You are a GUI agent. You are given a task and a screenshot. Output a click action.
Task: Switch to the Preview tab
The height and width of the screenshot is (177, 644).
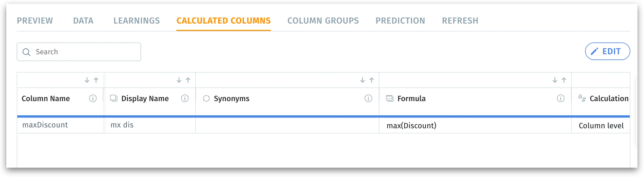click(x=35, y=21)
